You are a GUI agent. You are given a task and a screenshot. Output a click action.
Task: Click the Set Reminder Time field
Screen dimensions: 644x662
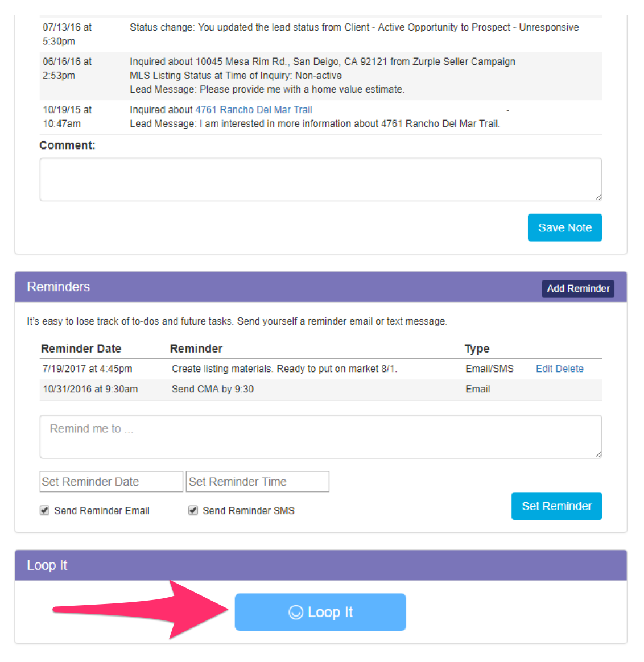[x=257, y=481]
